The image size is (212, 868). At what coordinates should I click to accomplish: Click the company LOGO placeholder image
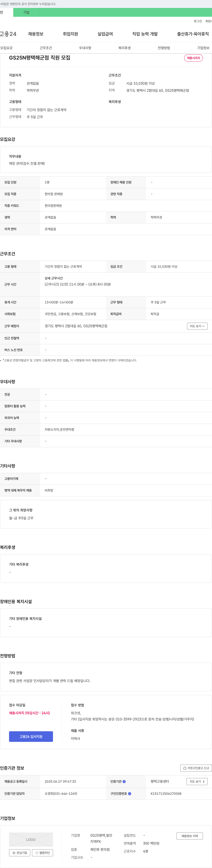31,839
